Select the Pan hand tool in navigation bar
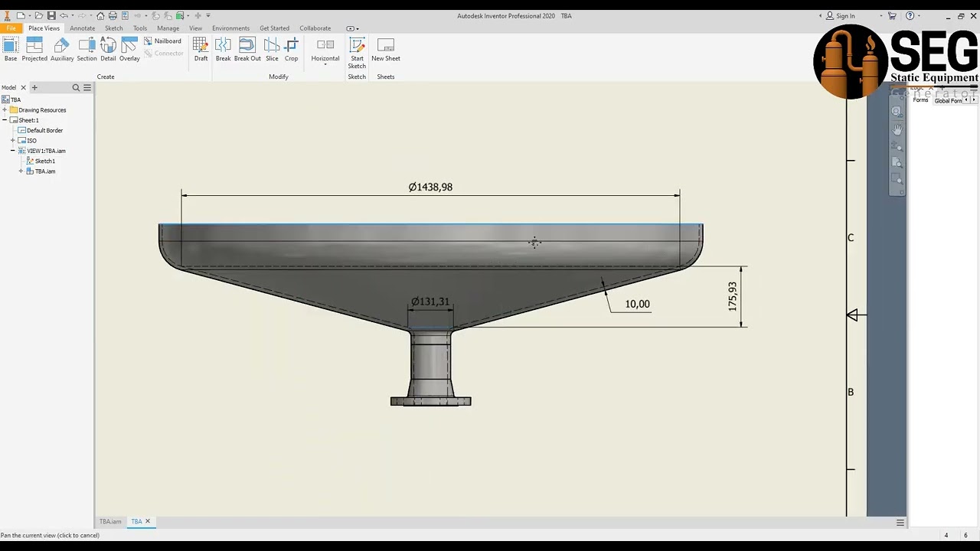 tap(897, 129)
